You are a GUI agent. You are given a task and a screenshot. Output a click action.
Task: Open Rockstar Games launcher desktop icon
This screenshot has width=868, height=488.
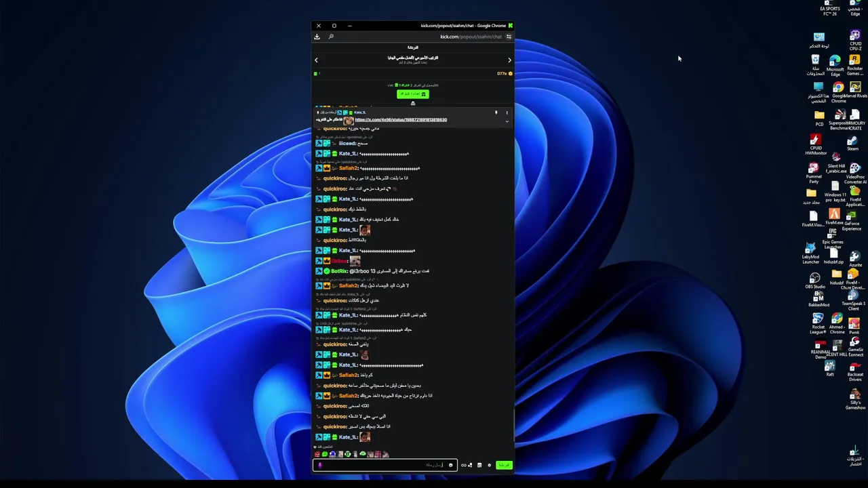click(854, 65)
